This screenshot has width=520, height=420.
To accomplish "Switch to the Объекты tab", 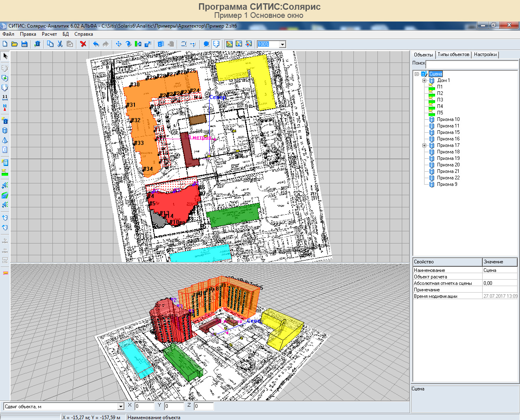I will 423,54.
